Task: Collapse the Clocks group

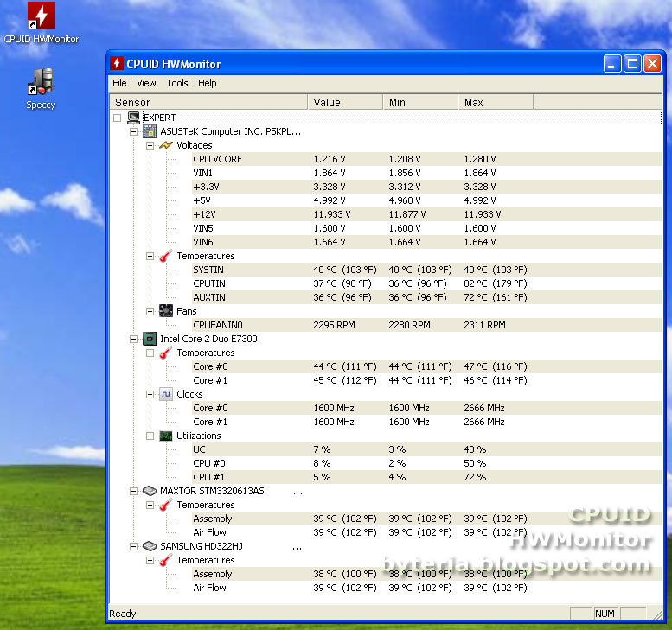Action: coord(150,394)
